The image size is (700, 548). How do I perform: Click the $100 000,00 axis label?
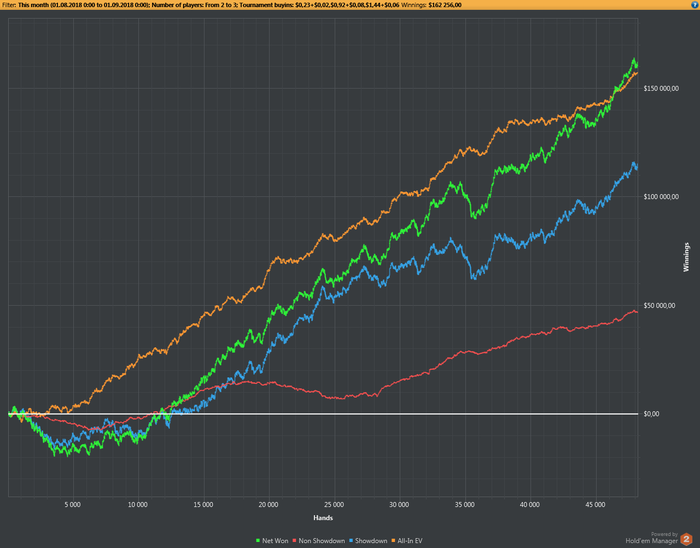pos(661,197)
